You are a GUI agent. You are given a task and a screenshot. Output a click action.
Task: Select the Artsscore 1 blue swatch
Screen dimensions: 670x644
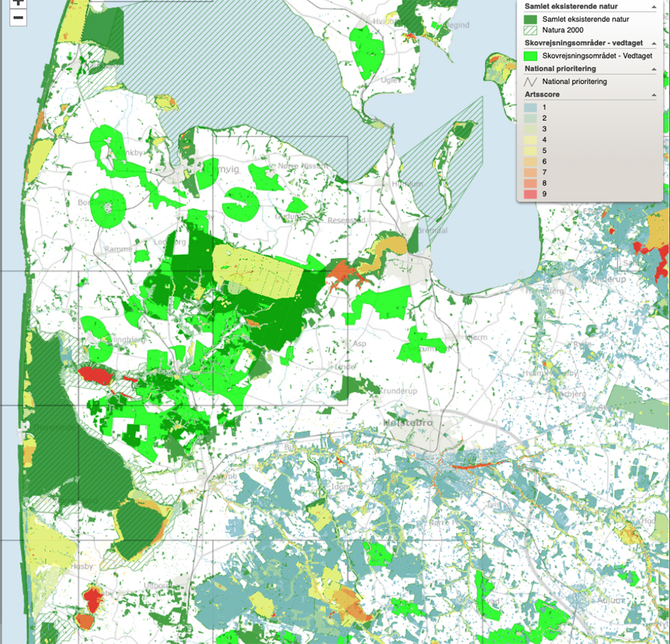point(530,107)
